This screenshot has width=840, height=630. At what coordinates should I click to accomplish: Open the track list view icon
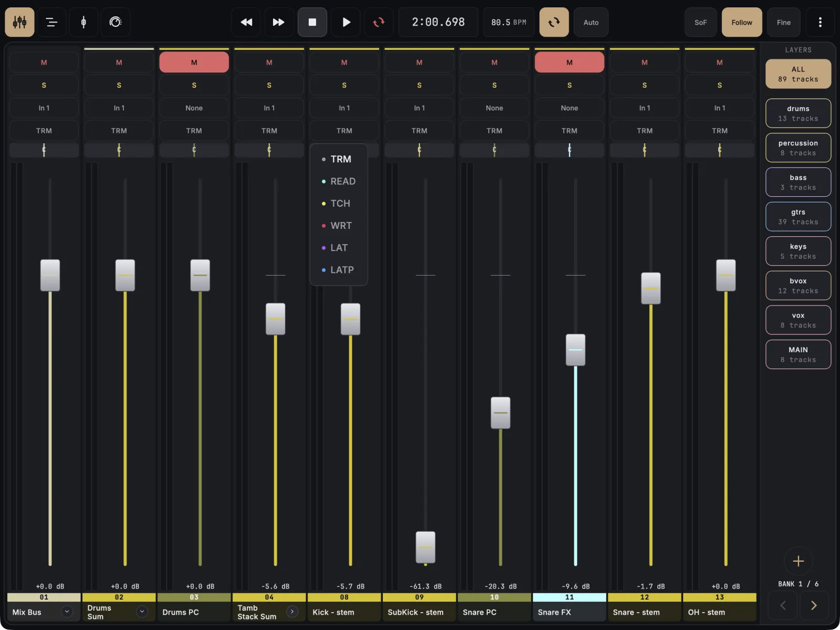click(51, 22)
